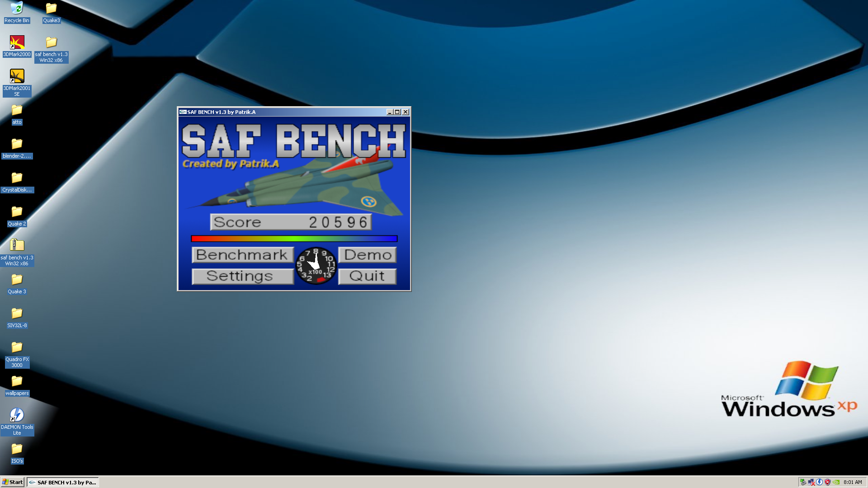This screenshot has width=868, height=488.
Task: Click the Score display field
Action: (291, 222)
